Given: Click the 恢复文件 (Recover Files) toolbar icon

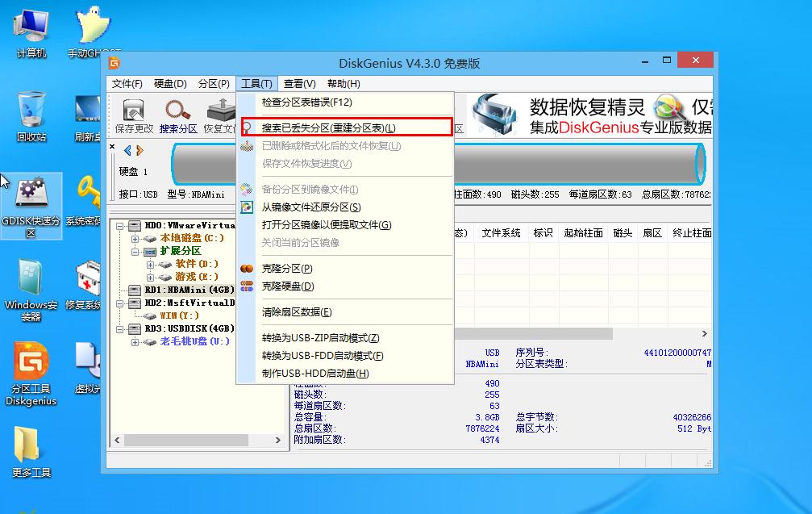Looking at the screenshot, I should click(x=219, y=114).
